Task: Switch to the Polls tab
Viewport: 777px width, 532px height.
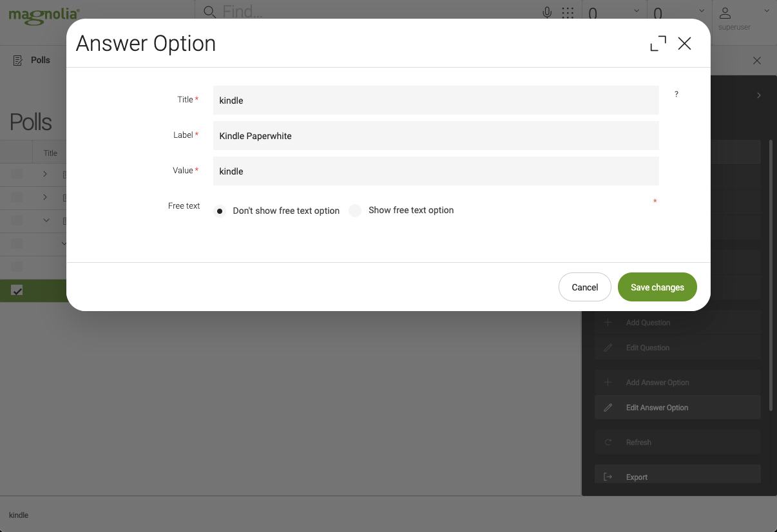Action: [x=40, y=60]
